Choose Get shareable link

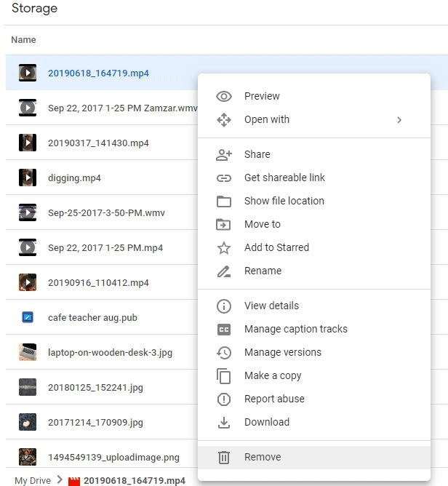pyautogui.click(x=314, y=178)
